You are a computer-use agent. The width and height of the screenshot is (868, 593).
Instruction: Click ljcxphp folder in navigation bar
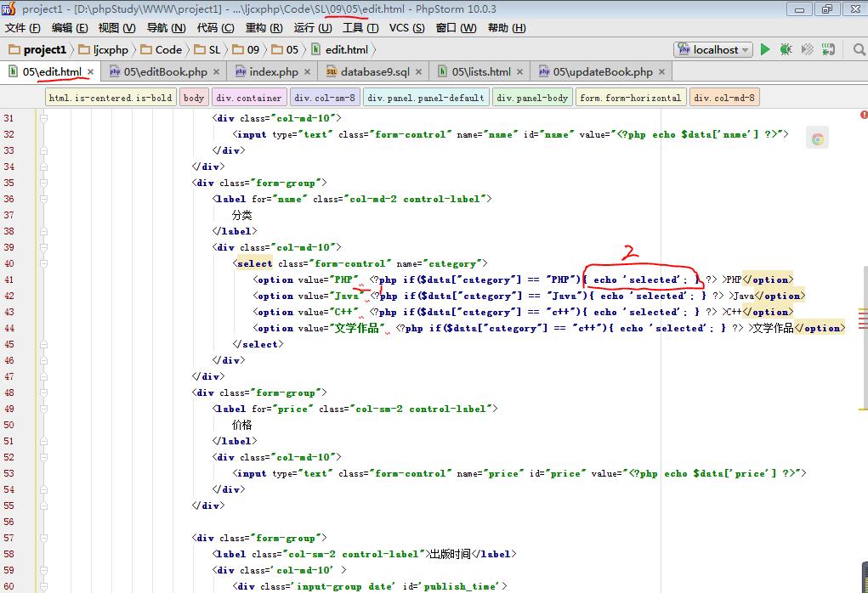104,50
